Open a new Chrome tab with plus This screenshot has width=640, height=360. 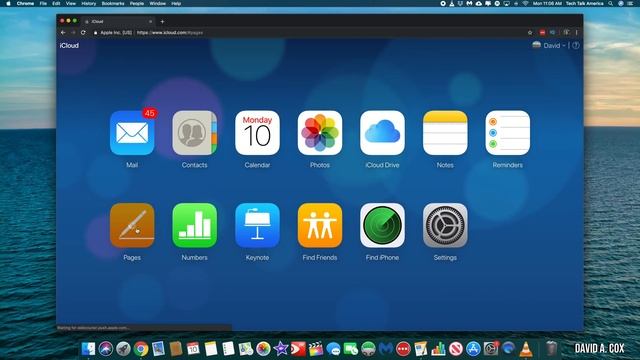tap(162, 22)
